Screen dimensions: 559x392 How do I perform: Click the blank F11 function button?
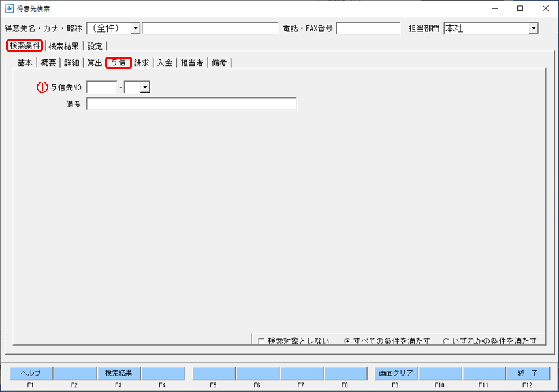[x=484, y=373]
